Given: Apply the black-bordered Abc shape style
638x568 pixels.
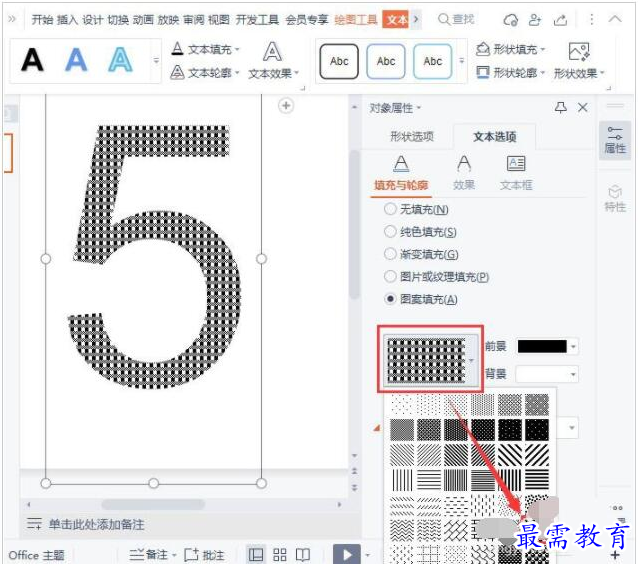Looking at the screenshot, I should 339,61.
